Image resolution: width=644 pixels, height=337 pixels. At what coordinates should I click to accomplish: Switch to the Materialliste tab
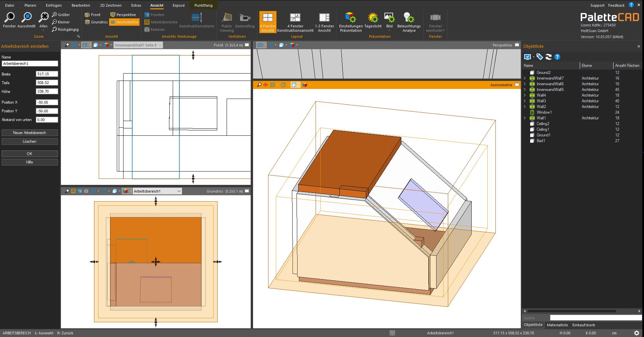(557, 325)
